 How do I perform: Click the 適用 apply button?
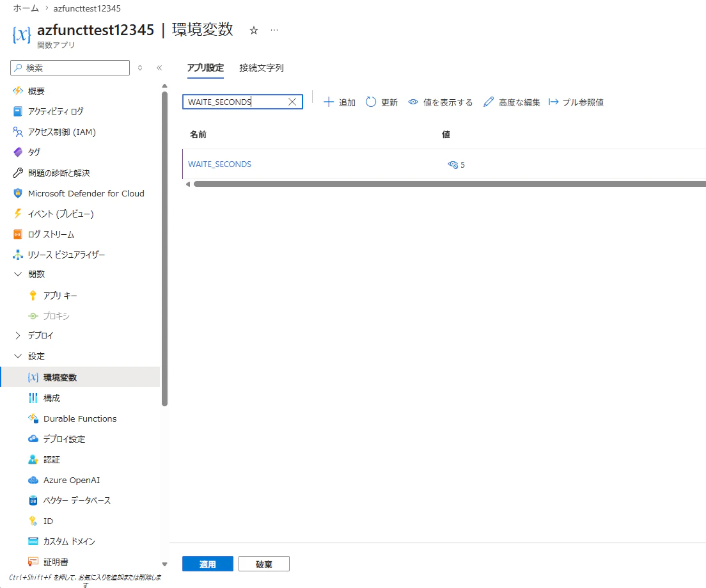point(208,564)
